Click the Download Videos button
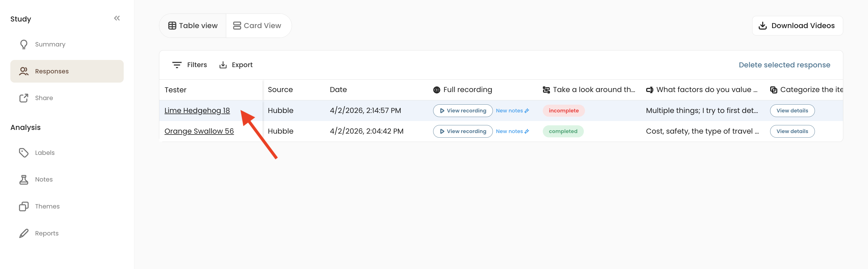The image size is (868, 269). pos(797,26)
